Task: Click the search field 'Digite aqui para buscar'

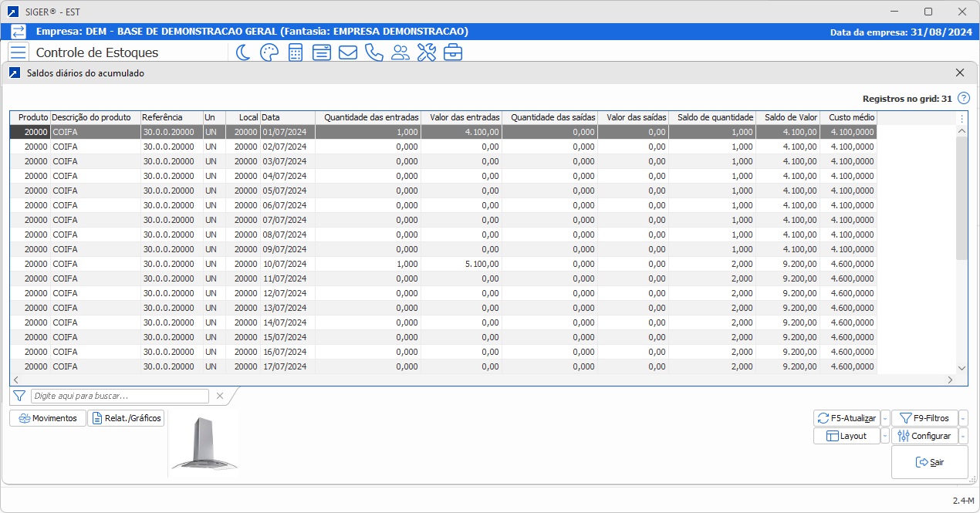Action: [x=120, y=396]
